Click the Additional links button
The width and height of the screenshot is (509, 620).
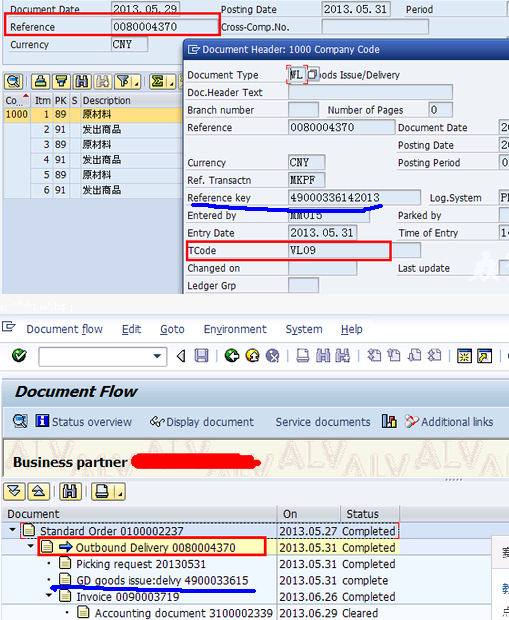(449, 422)
